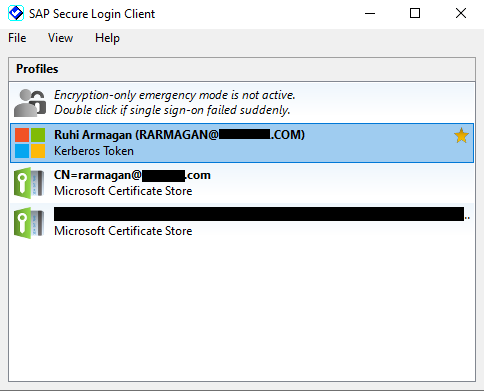Click 'Double click if single sign-on failed suddenly' text
Viewport: 484px width, 391px height.
[x=172, y=110]
